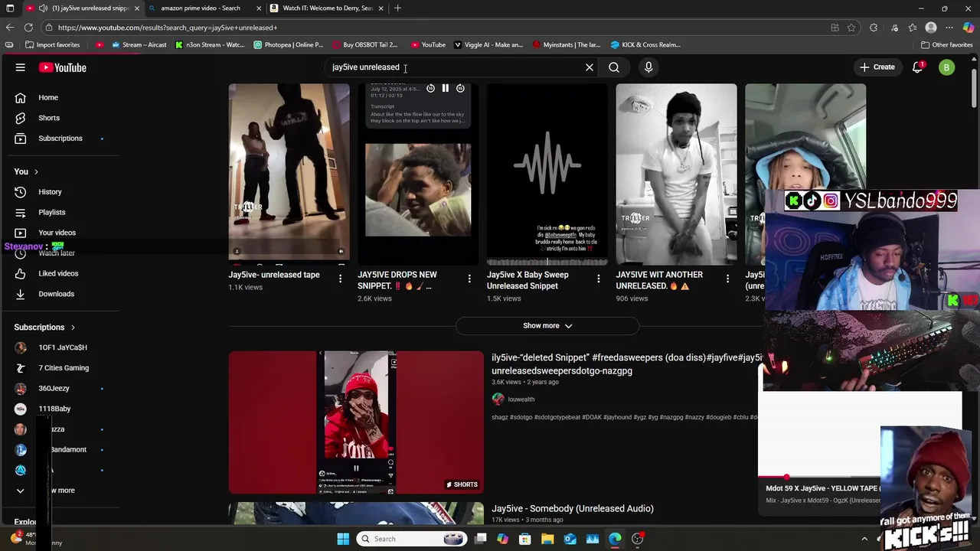Open options for JAY5IVE WIT ANOTHER UNRELEASED
Viewport: 980px width, 551px height.
coord(728,279)
